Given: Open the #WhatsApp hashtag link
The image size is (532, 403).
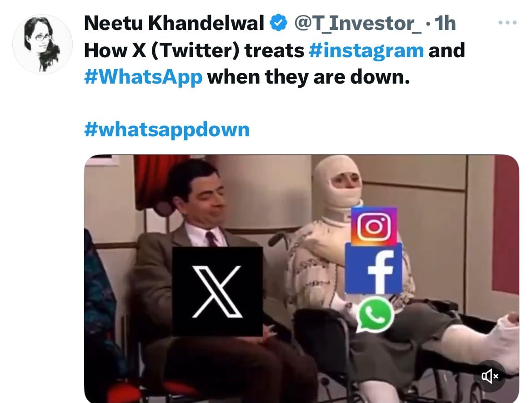Looking at the screenshot, I should pyautogui.click(x=143, y=77).
